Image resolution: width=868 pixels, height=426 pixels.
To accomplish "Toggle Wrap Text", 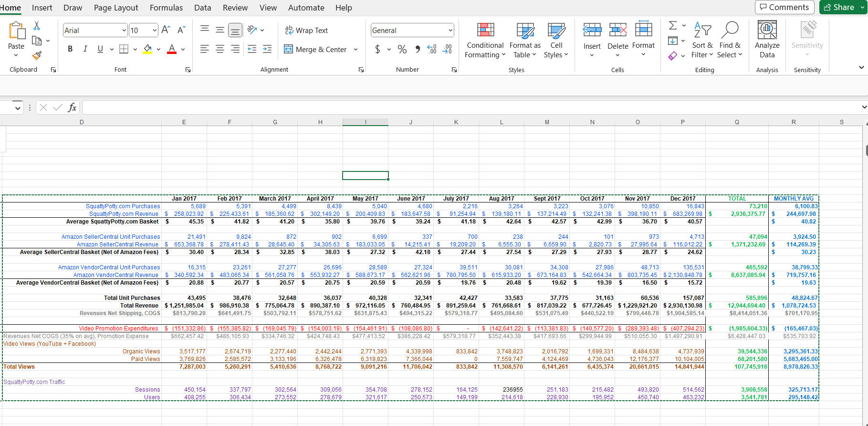I will [306, 30].
